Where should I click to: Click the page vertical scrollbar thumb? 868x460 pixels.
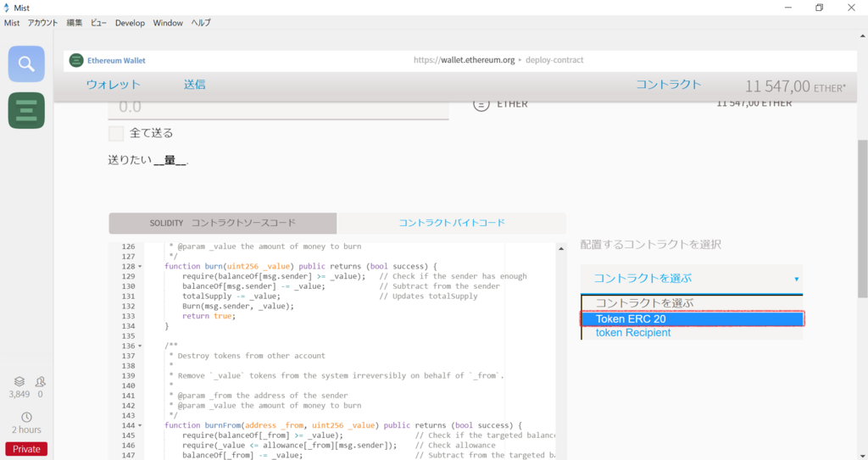click(862, 219)
